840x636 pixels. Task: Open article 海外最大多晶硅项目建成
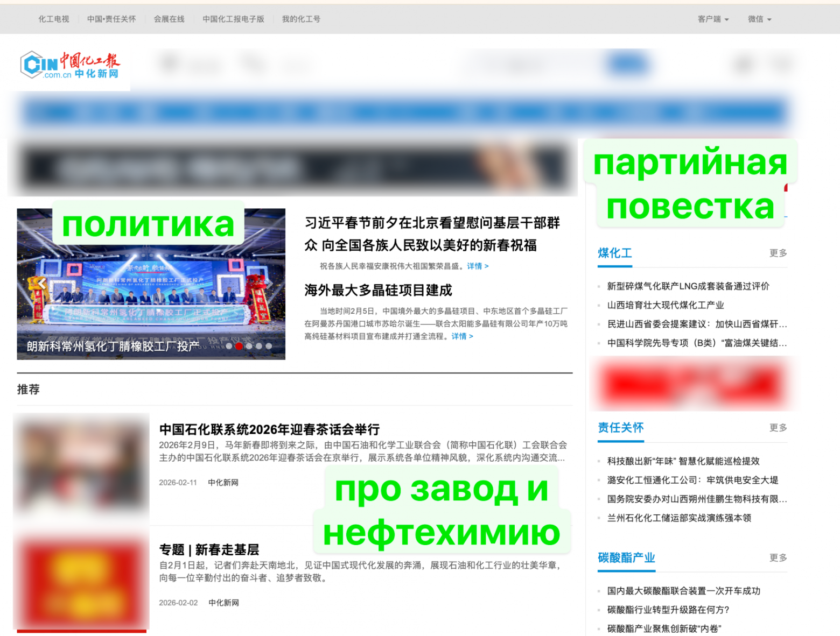tap(377, 291)
